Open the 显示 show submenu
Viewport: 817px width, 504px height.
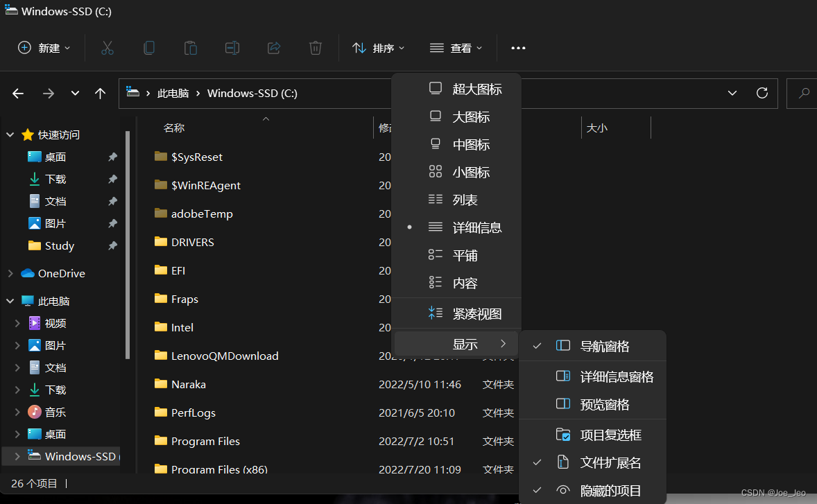pos(456,344)
